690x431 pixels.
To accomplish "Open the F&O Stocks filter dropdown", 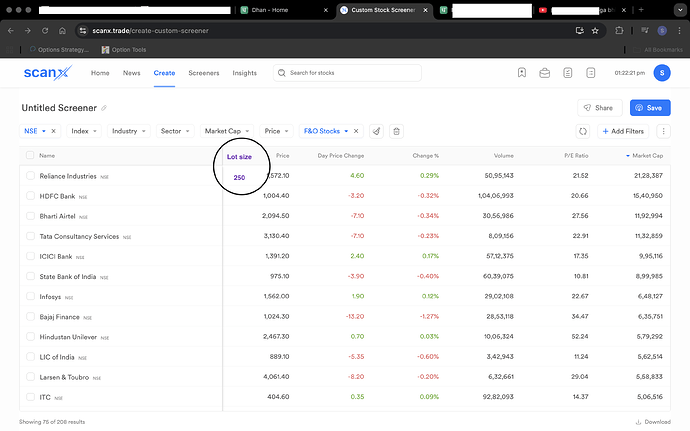I will click(326, 131).
